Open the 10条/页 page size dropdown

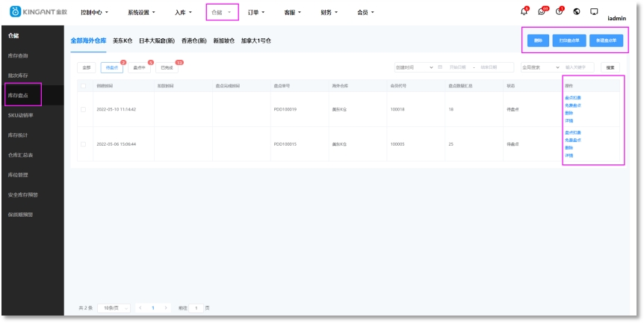pyautogui.click(x=114, y=307)
